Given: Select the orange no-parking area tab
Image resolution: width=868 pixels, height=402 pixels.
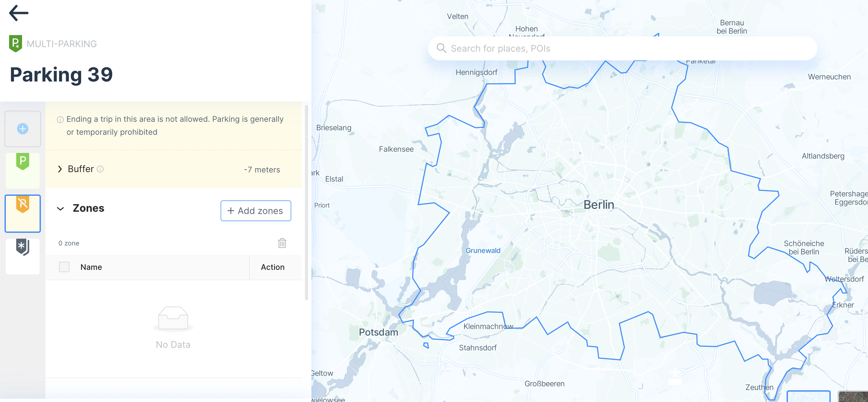Looking at the screenshot, I should point(23,213).
